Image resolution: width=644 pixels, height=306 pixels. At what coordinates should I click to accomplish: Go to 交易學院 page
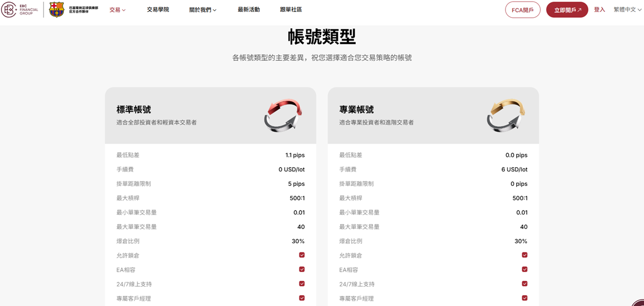(x=158, y=10)
